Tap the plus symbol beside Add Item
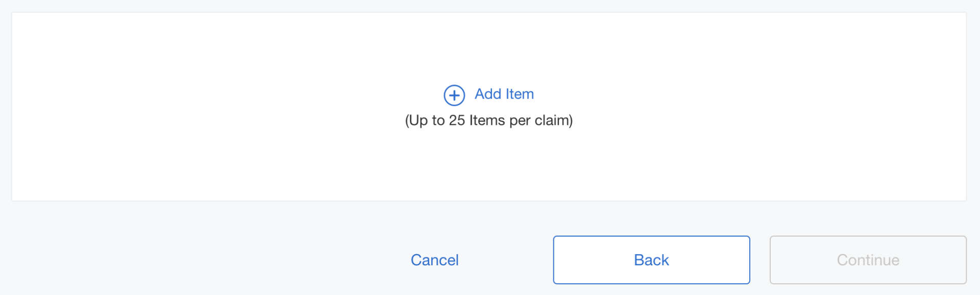Viewport: 980px width, 295px height. pos(454,95)
